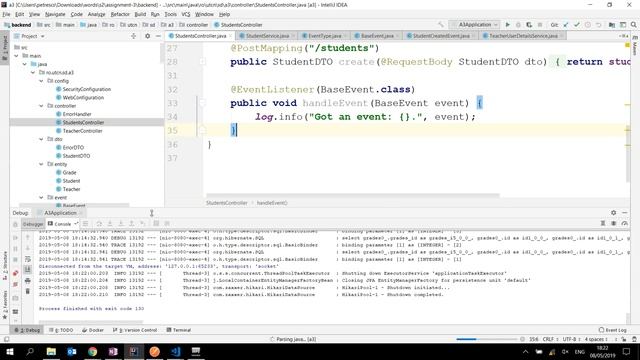This screenshot has height=360, width=640.
Task: Show Git history clock icon
Action: (588, 25)
